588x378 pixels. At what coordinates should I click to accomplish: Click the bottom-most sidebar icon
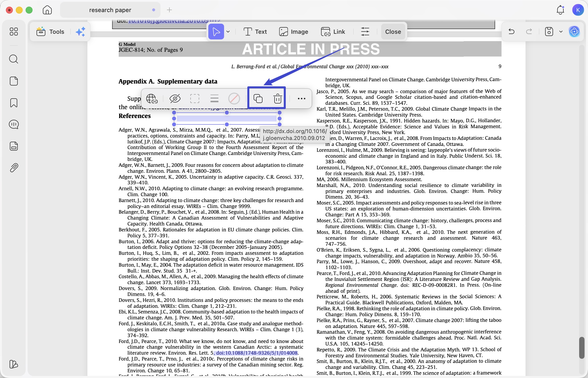pyautogui.click(x=14, y=364)
